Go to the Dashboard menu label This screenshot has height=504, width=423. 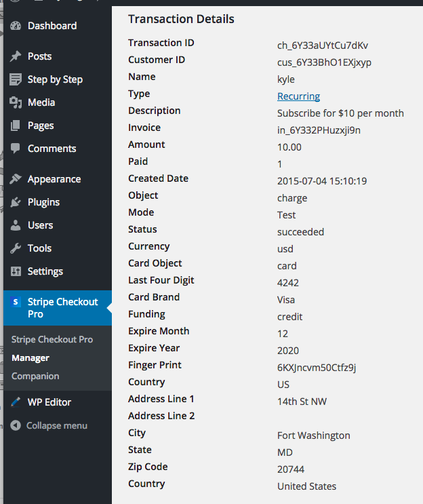(x=52, y=26)
